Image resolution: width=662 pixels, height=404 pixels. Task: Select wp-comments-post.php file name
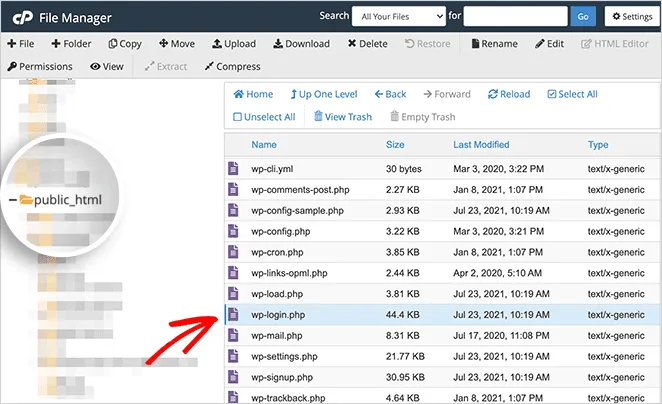(300, 190)
